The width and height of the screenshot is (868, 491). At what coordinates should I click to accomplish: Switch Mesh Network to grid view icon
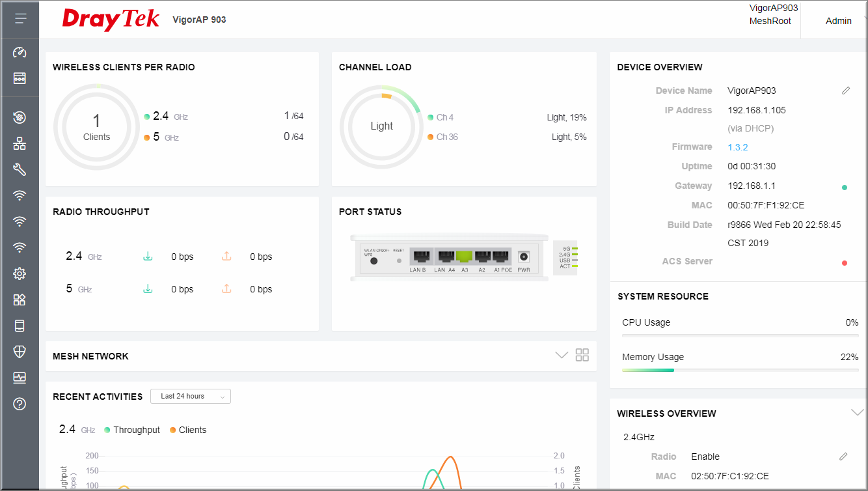[x=582, y=355]
